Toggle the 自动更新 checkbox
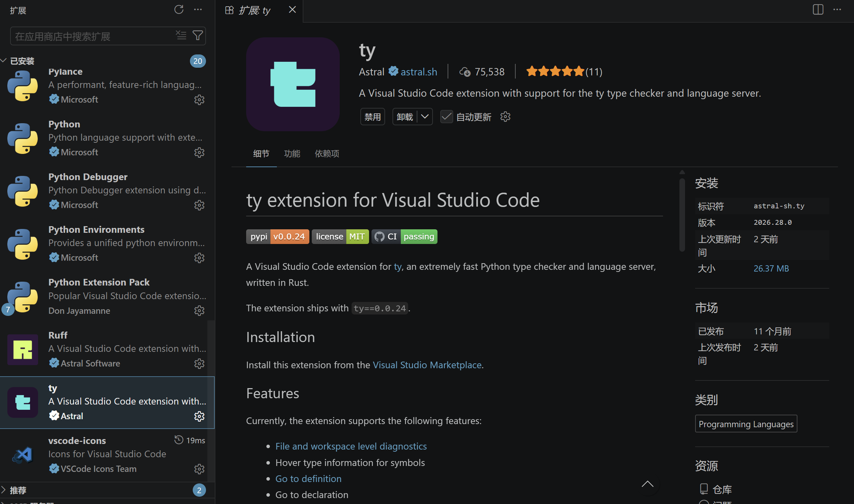Viewport: 854px width, 504px height. pyautogui.click(x=446, y=117)
